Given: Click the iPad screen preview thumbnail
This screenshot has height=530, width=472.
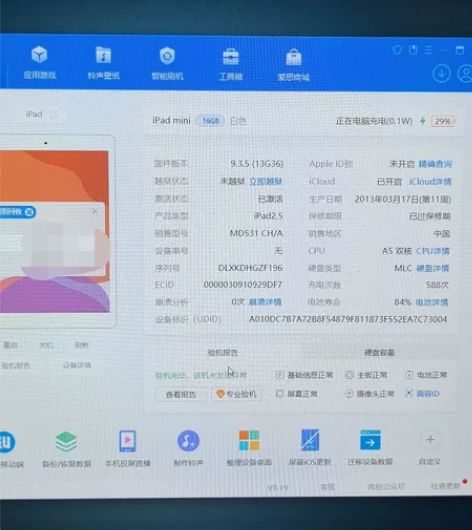Looking at the screenshot, I should tap(54, 232).
